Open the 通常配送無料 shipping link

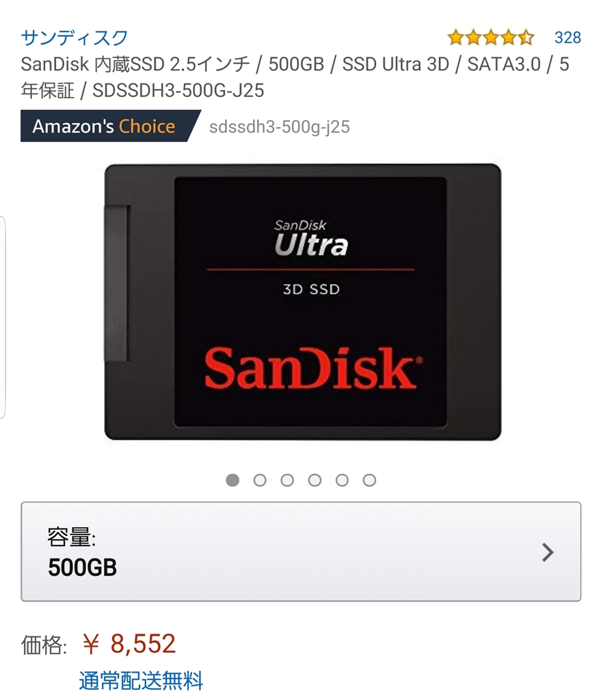click(x=141, y=681)
